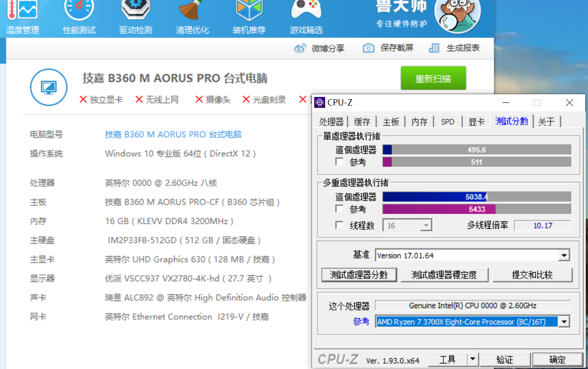Screen dimensions: 588x369
Task: Click the green 重新扫描 button
Action: (x=433, y=78)
